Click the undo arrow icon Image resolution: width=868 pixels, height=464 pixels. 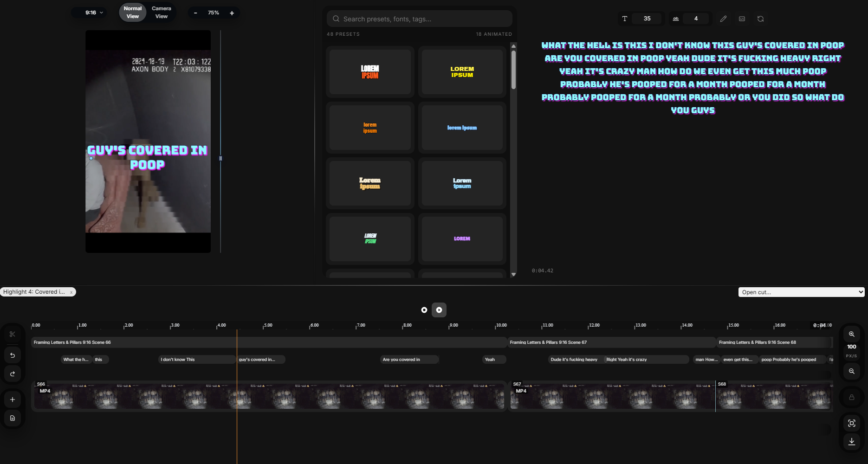(x=13, y=355)
